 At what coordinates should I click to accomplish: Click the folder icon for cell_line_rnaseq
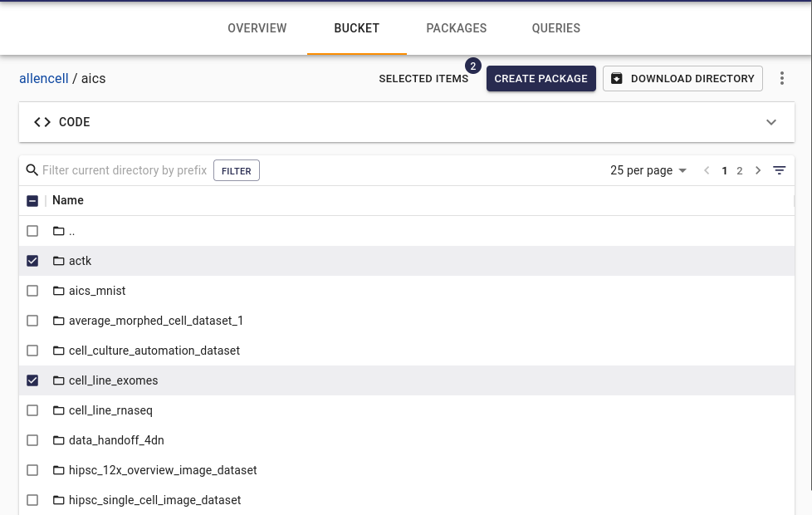58,410
